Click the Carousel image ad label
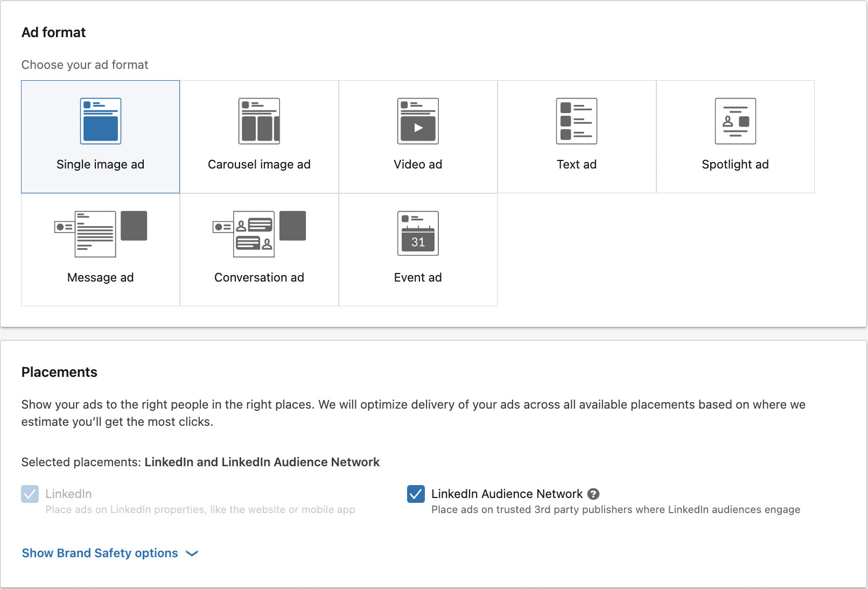Viewport: 868px width, 589px height. pyautogui.click(x=259, y=164)
